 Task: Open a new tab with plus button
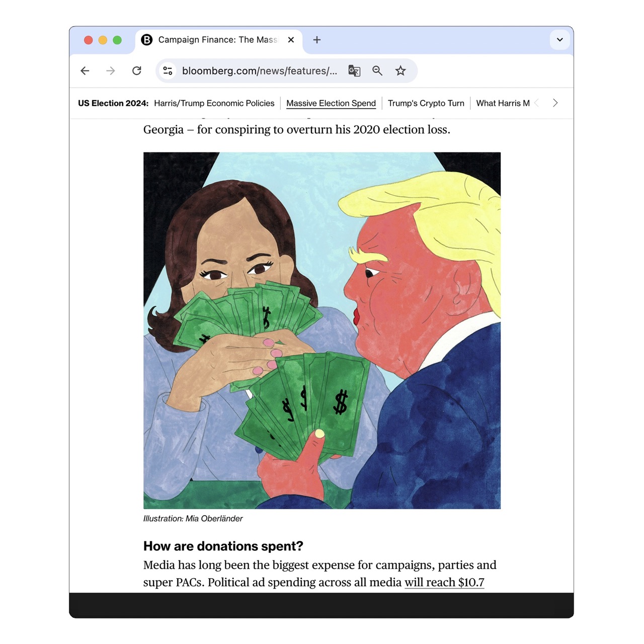[317, 40]
